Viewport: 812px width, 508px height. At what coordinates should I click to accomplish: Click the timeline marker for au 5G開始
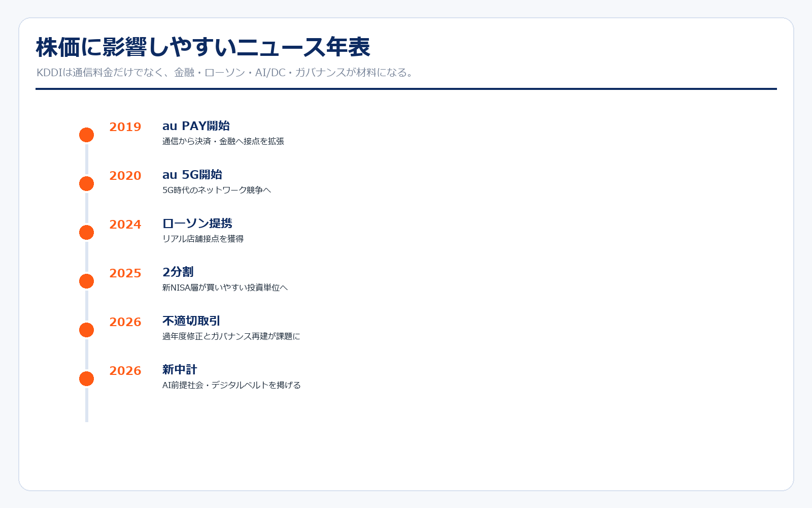click(87, 184)
